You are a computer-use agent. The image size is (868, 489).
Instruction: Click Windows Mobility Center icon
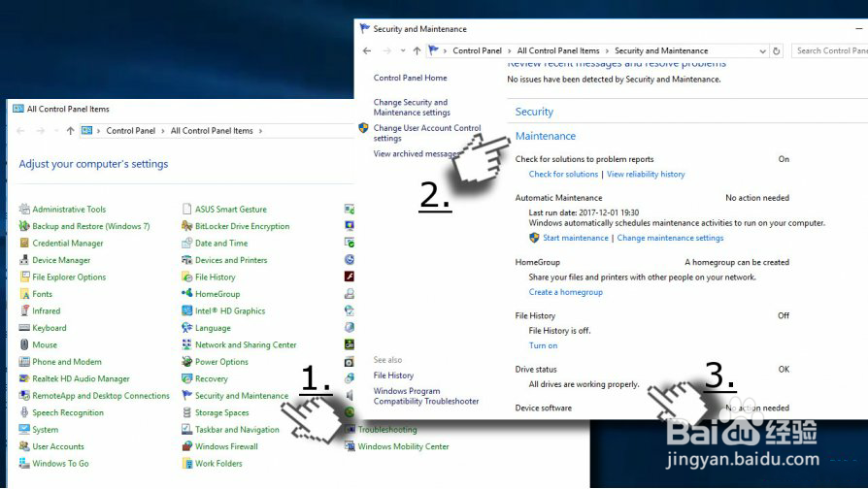[350, 446]
